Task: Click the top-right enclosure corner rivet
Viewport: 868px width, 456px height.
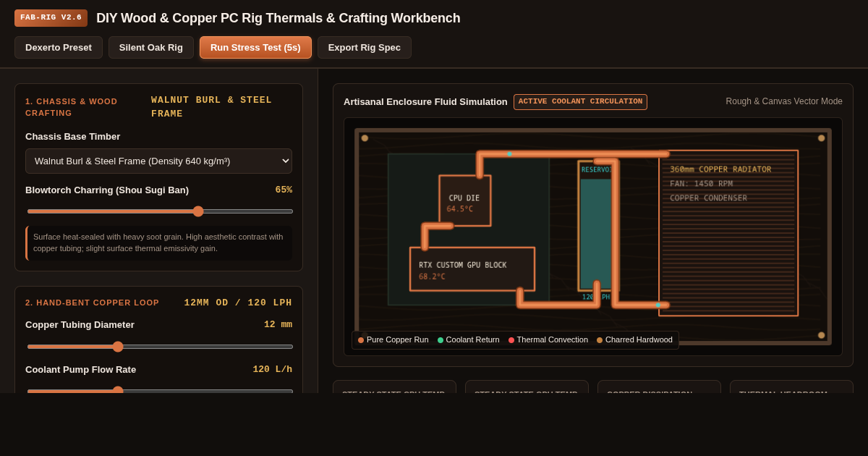Action: 822,138
